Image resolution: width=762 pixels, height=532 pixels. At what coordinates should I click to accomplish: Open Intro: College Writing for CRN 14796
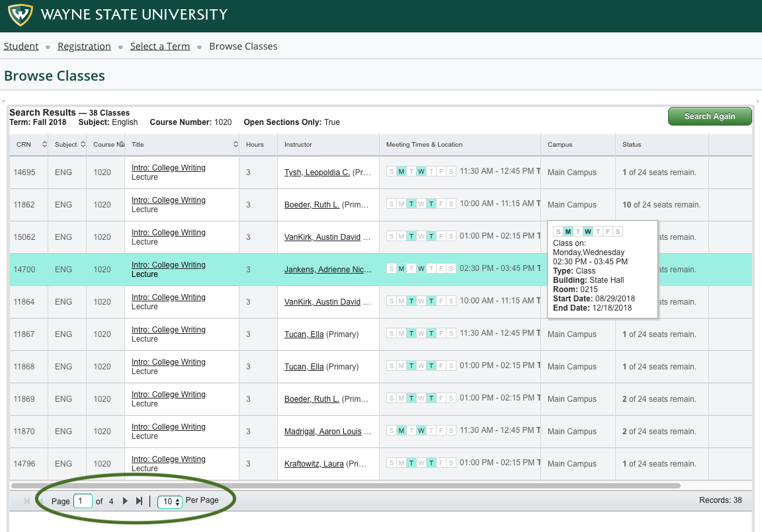[x=168, y=459]
